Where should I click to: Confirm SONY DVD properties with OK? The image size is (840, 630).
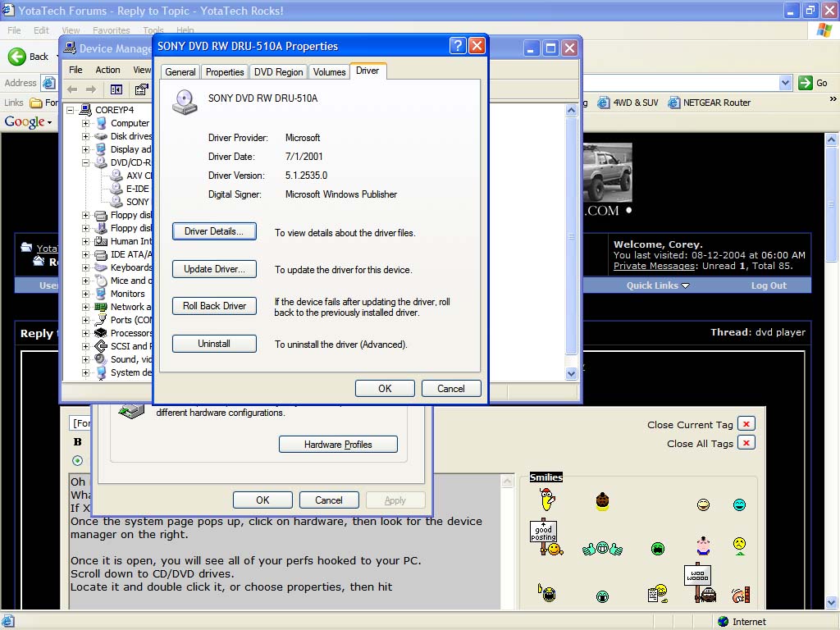point(385,388)
